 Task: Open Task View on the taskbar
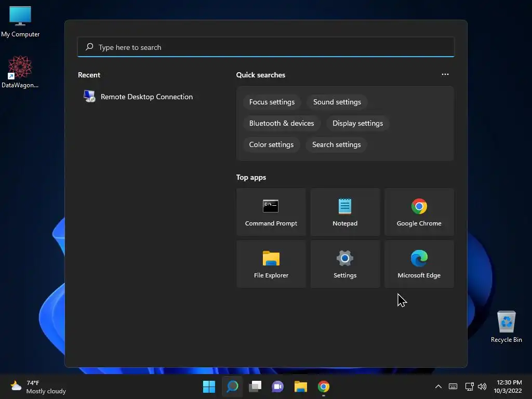point(255,387)
